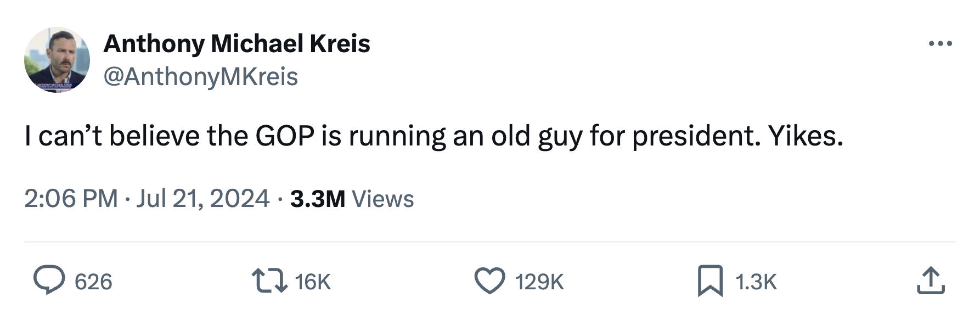Visit the @AnthonyMKreis handle link
The height and width of the screenshot is (314, 980).
200,77
